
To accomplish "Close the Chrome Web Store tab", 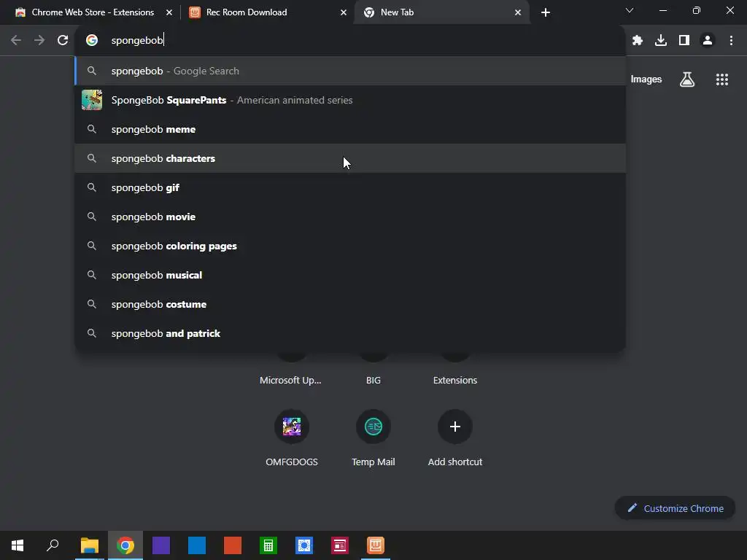I will [169, 12].
